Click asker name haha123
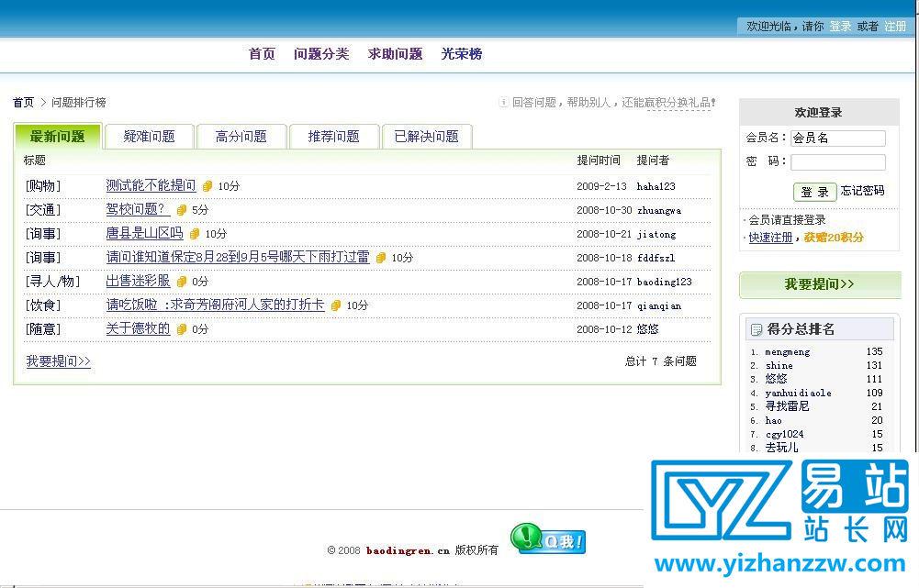 (656, 186)
